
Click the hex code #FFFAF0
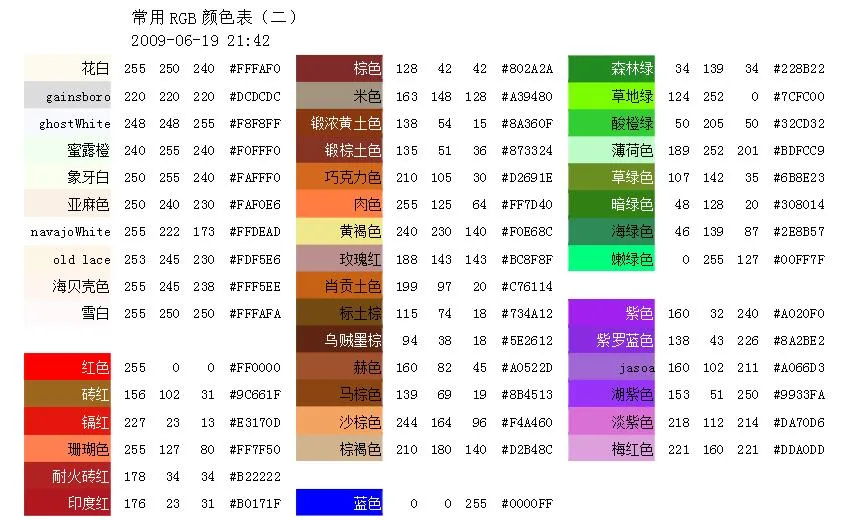pos(255,69)
